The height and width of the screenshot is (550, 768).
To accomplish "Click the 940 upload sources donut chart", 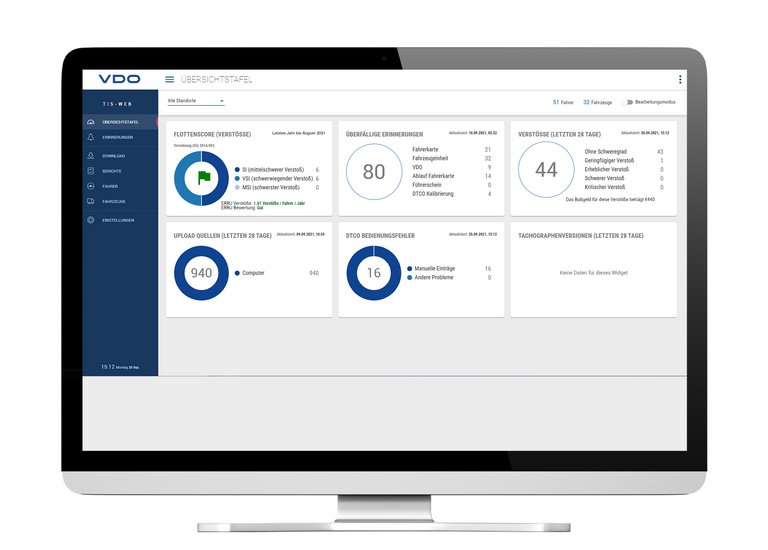I will pos(202,273).
